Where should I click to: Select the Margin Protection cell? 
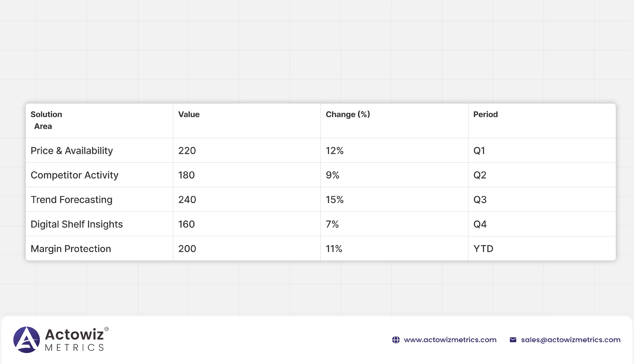pos(71,248)
